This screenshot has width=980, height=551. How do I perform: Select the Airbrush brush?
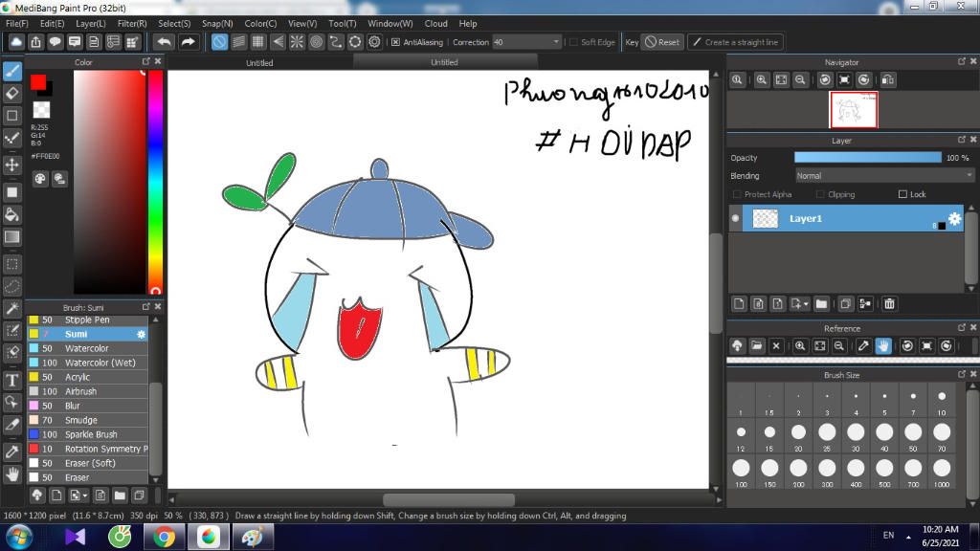[87, 391]
